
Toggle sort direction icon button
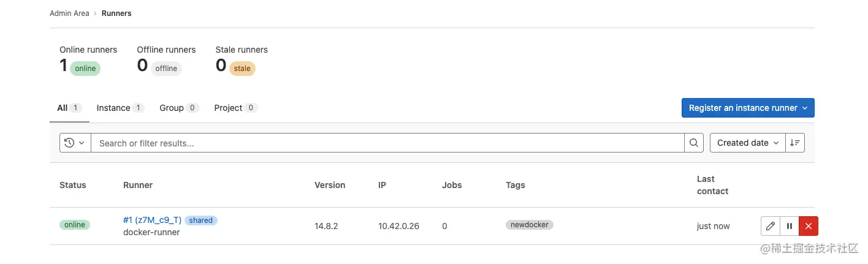coord(795,143)
